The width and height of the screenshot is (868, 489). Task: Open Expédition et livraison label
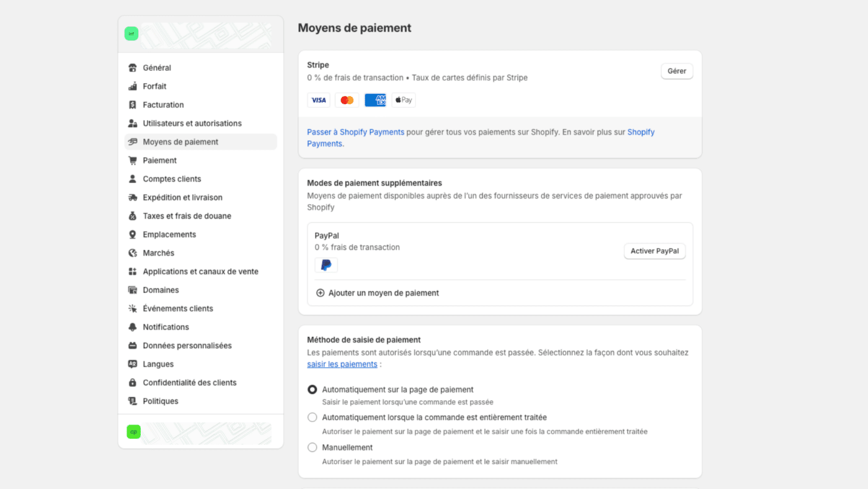coord(182,197)
